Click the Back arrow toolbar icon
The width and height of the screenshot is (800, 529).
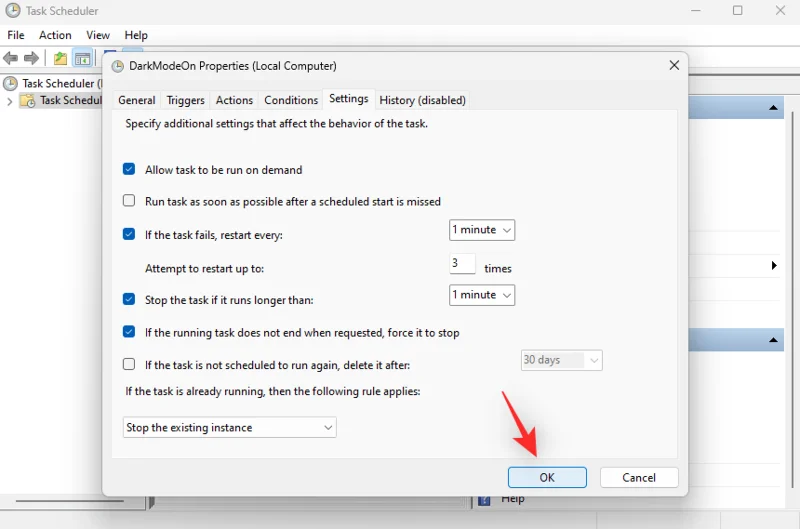(x=10, y=58)
